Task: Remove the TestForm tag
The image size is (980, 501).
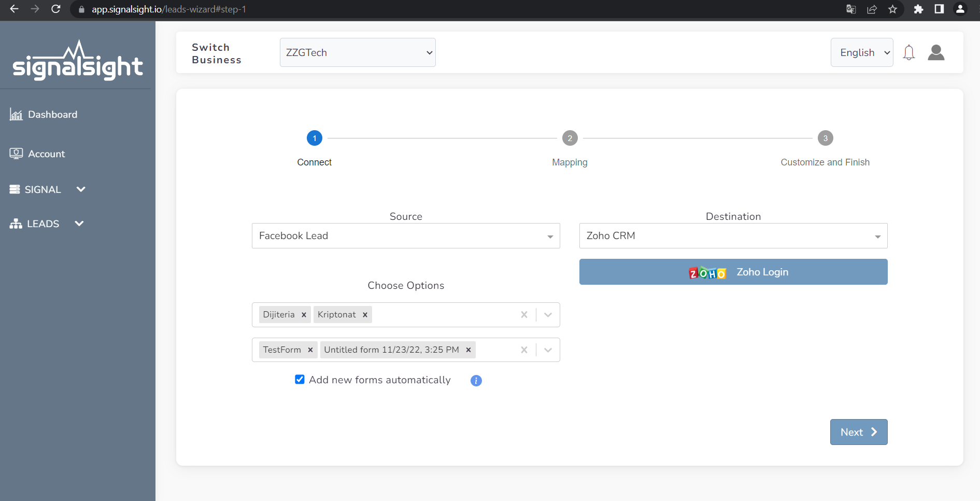Action: click(310, 350)
